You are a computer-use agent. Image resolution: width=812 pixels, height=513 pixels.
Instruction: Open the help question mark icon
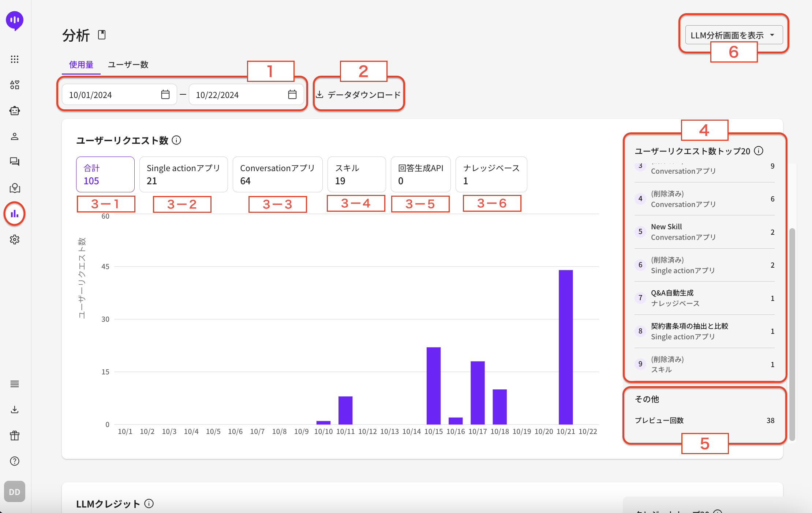point(15,461)
